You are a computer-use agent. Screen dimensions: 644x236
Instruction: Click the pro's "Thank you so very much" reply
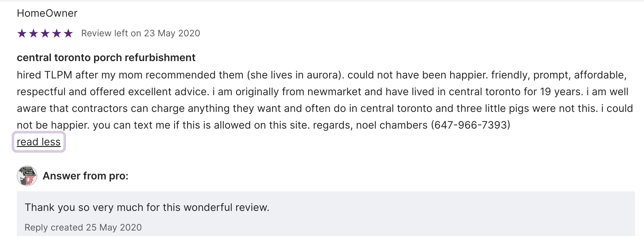[x=147, y=207]
